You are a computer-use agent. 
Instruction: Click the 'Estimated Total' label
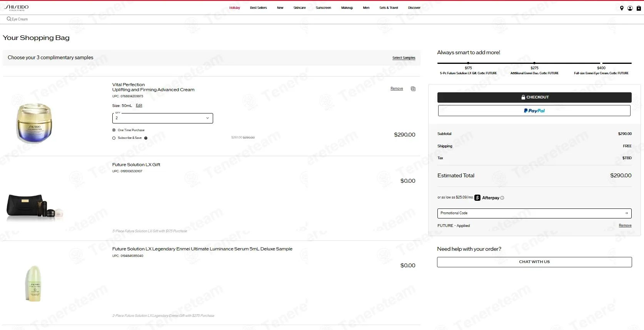456,175
